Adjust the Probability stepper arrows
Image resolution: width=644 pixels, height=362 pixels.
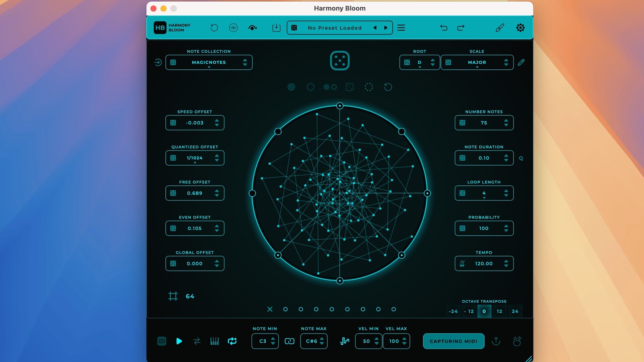pos(506,228)
